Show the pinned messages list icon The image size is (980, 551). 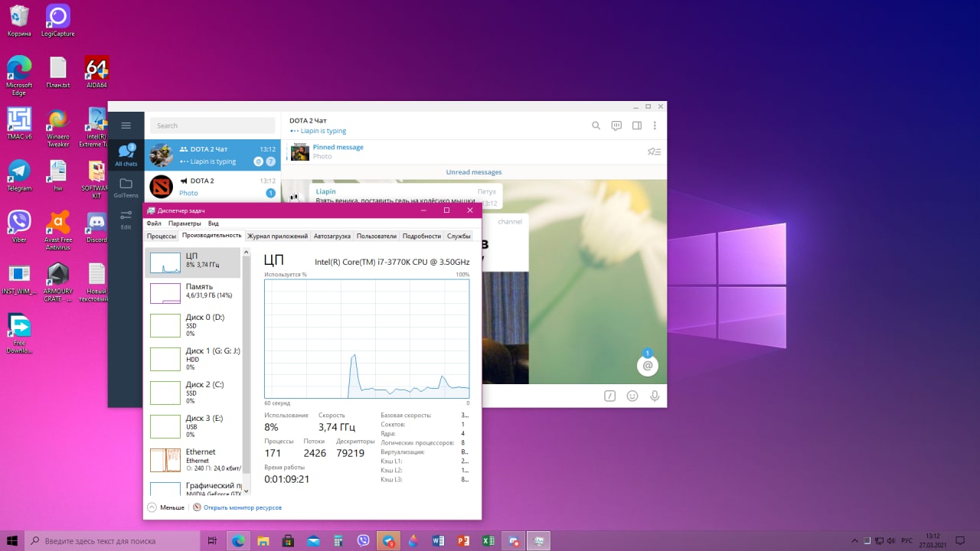click(x=654, y=152)
